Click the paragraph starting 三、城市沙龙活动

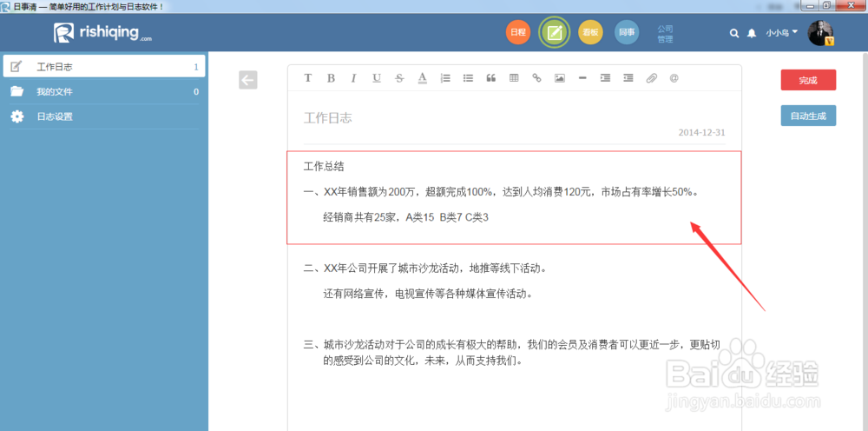point(513,352)
